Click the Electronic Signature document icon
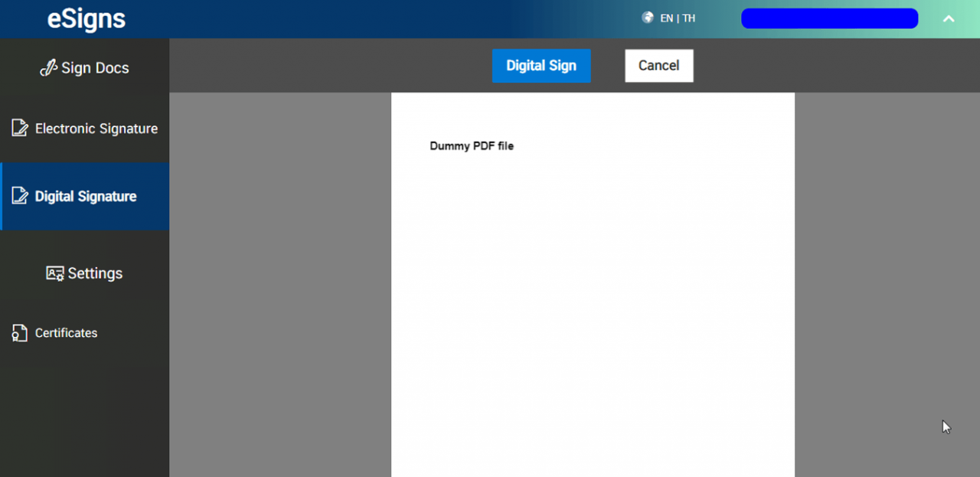The height and width of the screenshot is (477, 980). [x=19, y=128]
